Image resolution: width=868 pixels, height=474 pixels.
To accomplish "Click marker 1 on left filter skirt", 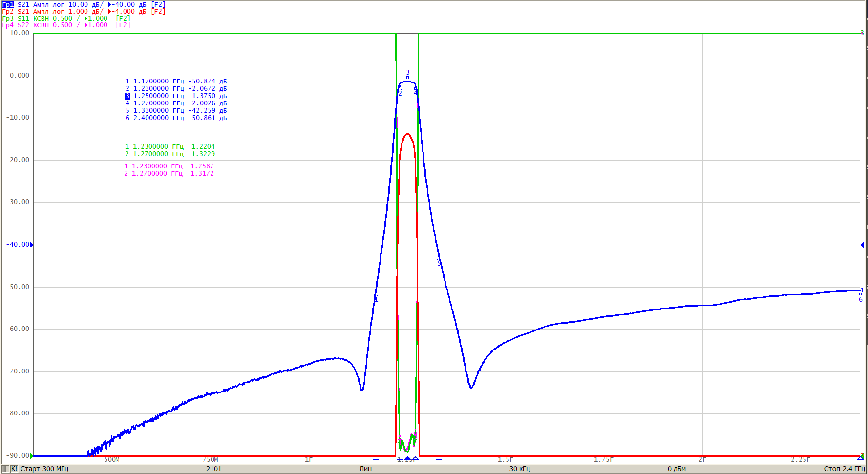I will (376, 296).
